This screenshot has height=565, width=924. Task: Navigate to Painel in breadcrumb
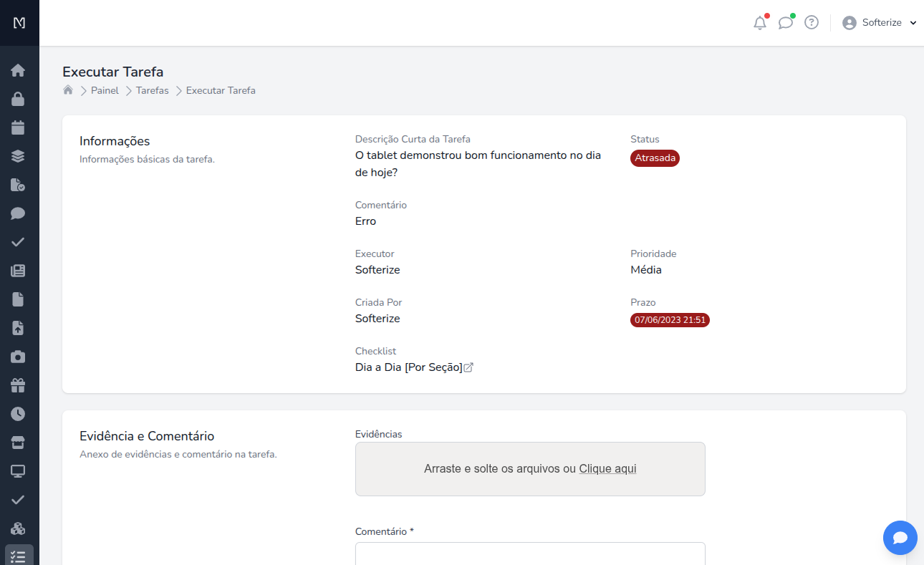(105, 90)
